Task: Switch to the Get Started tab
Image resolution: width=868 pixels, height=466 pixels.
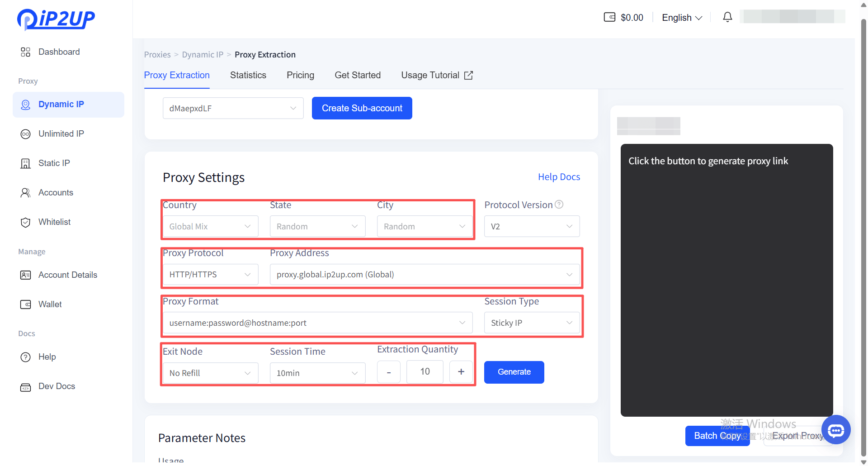Action: pos(358,76)
